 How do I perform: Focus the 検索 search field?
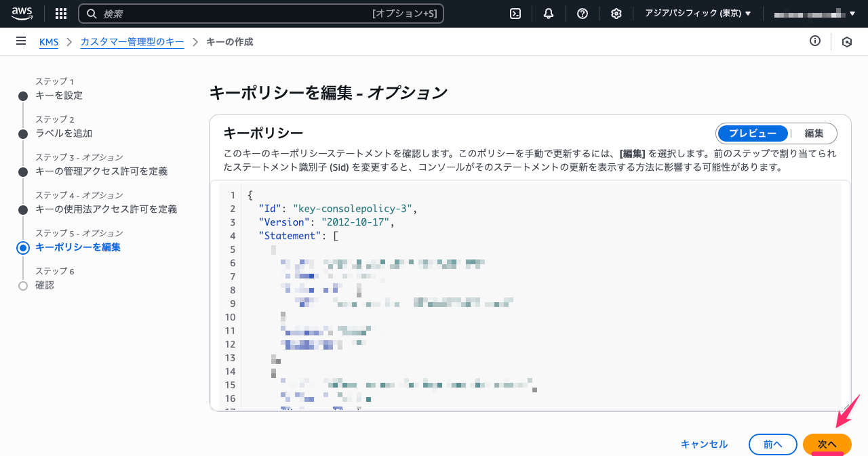click(x=261, y=14)
